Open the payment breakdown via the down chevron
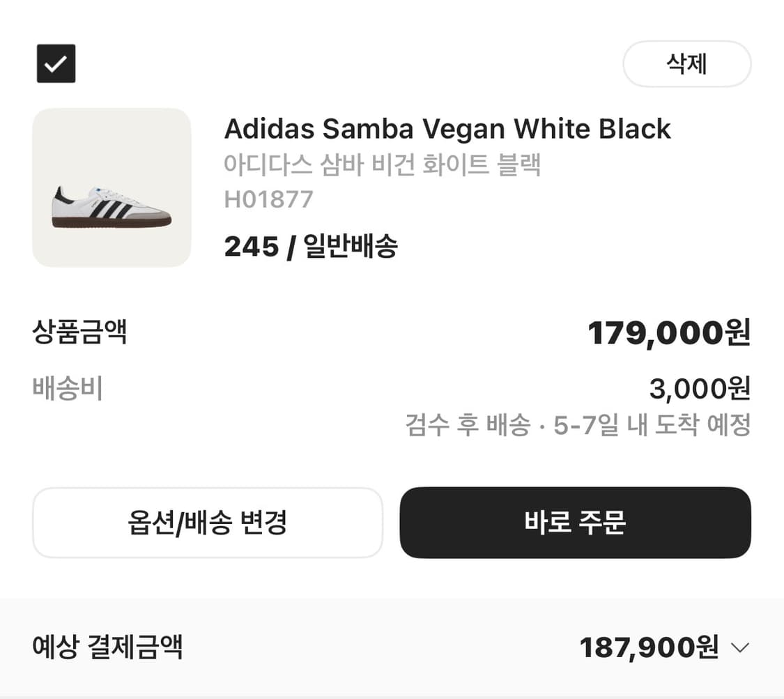784x699 pixels. (741, 647)
